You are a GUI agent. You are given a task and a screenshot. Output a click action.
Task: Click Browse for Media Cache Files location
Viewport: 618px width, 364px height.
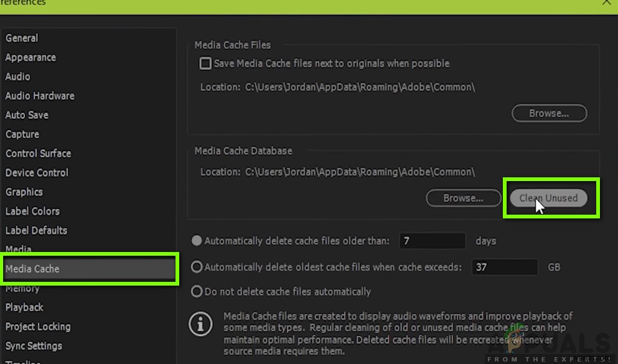[x=549, y=113]
